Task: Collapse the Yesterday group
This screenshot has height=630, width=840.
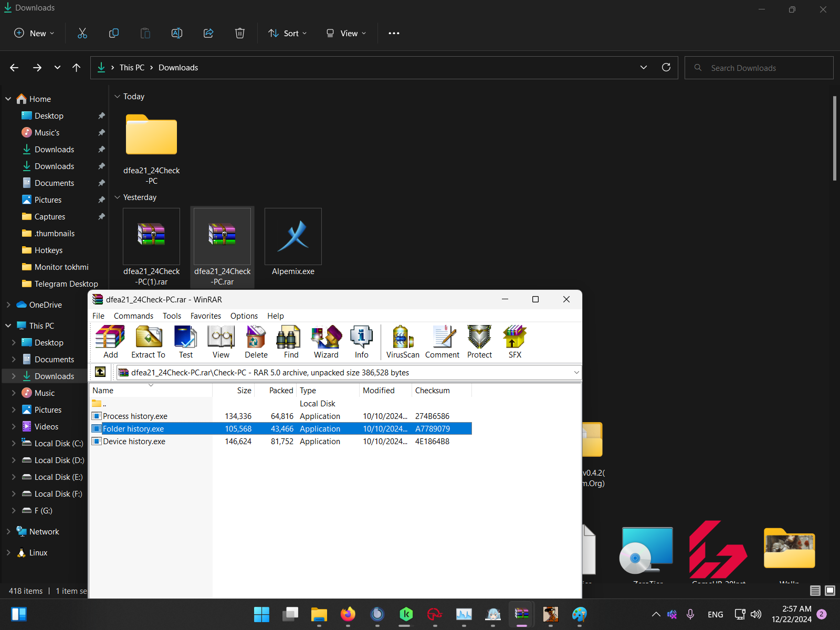Action: [117, 197]
